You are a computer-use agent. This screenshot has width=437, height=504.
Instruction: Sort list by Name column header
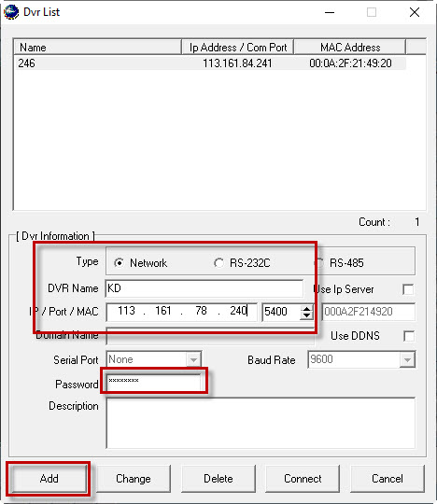(x=98, y=48)
